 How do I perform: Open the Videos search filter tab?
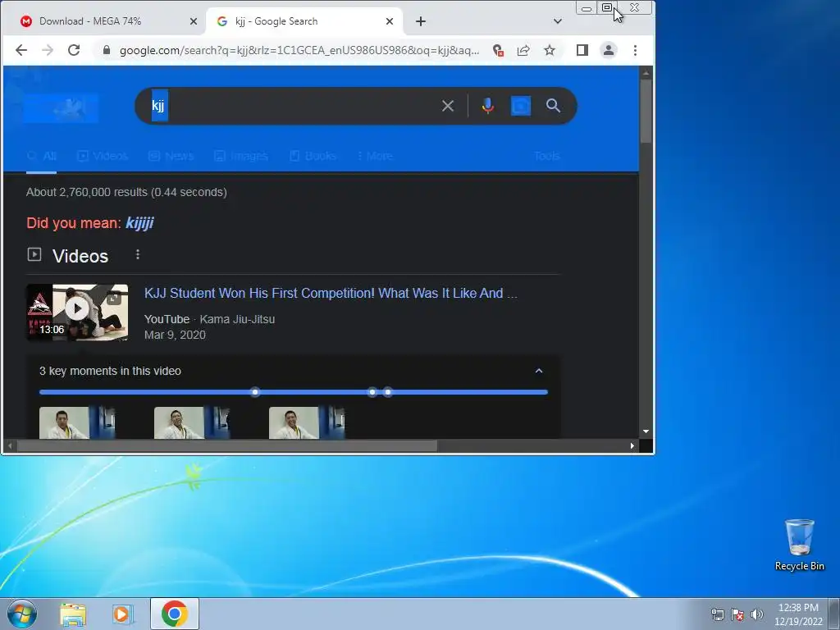[103, 156]
